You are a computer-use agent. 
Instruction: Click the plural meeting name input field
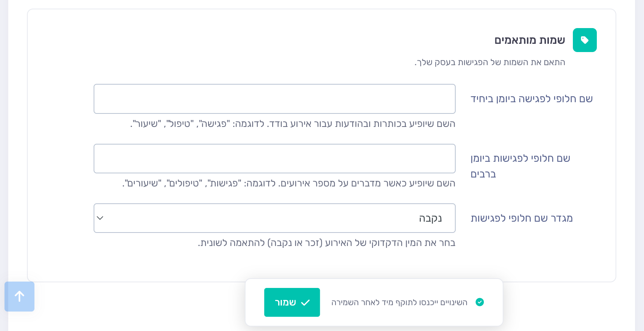click(x=274, y=158)
